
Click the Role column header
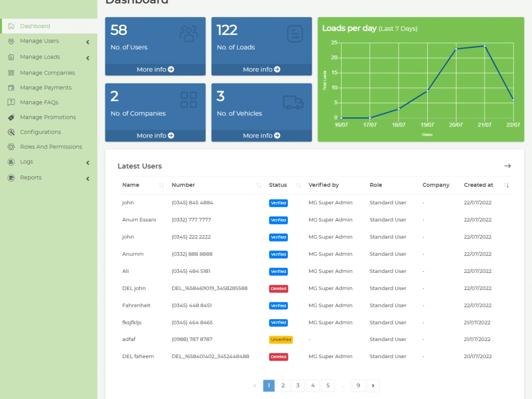click(376, 185)
